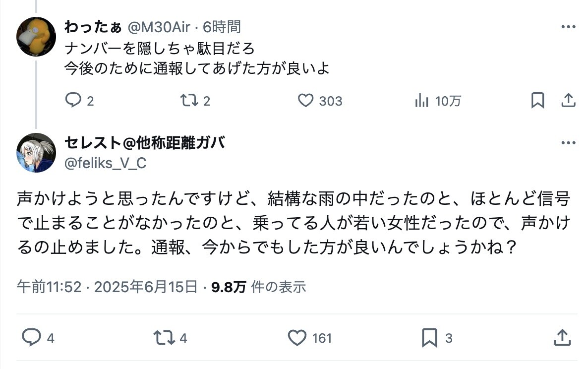This screenshot has width=588, height=369.
Task: View analytics for わったぁ's tweet
Action: [x=421, y=101]
